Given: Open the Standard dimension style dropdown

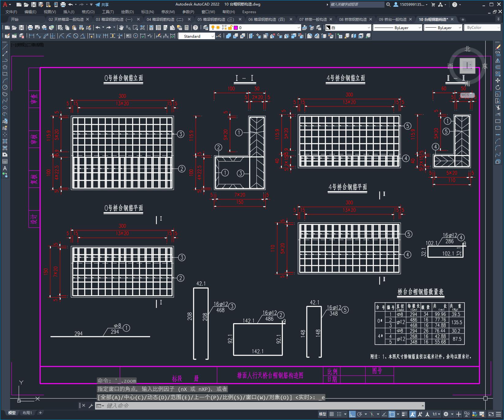Looking at the screenshot, I should click(197, 36).
